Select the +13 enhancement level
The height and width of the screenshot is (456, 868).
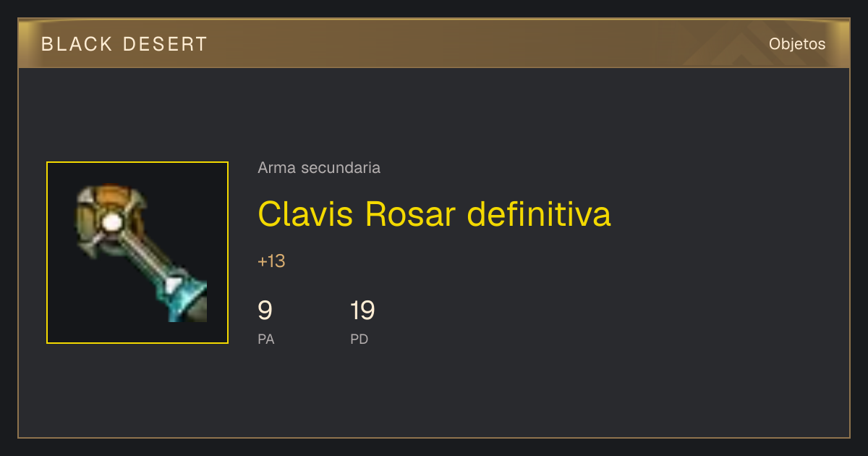(271, 261)
